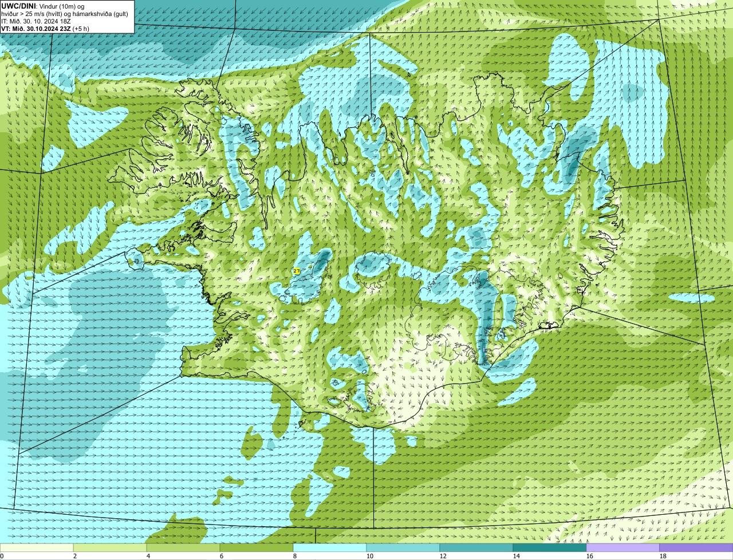
Task: Select the 8–10 light cyan legend swatch
Action: click(330, 548)
